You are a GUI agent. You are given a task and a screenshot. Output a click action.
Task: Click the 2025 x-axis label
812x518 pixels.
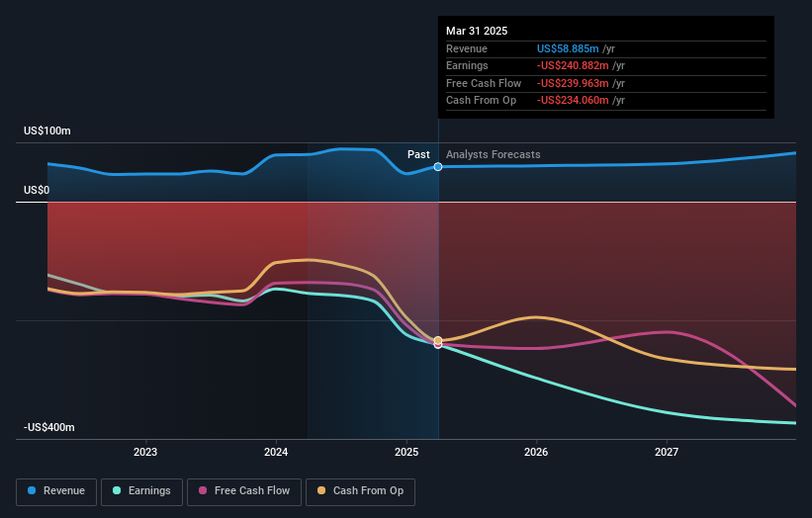(406, 452)
